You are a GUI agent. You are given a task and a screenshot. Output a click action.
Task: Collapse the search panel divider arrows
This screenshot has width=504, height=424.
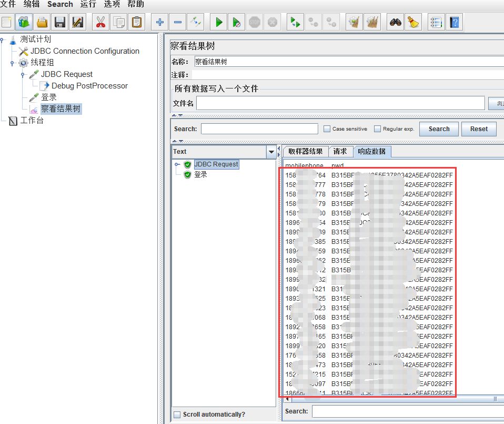177,141
